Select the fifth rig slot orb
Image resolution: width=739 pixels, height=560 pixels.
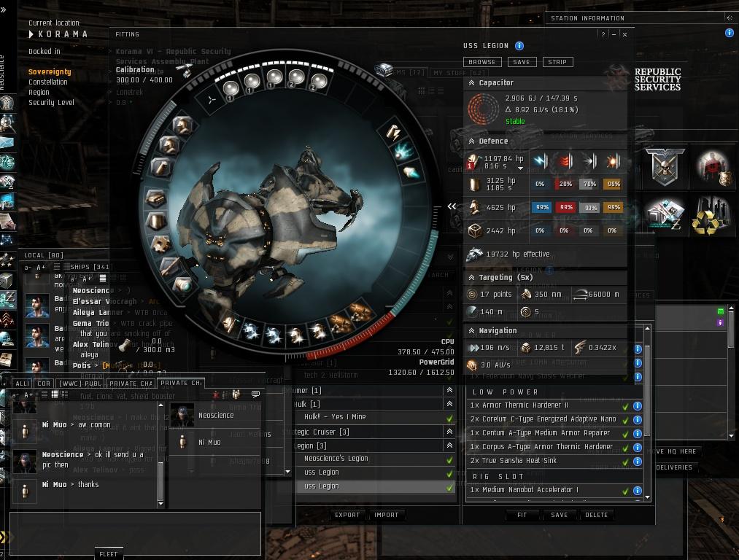pyautogui.click(x=319, y=82)
